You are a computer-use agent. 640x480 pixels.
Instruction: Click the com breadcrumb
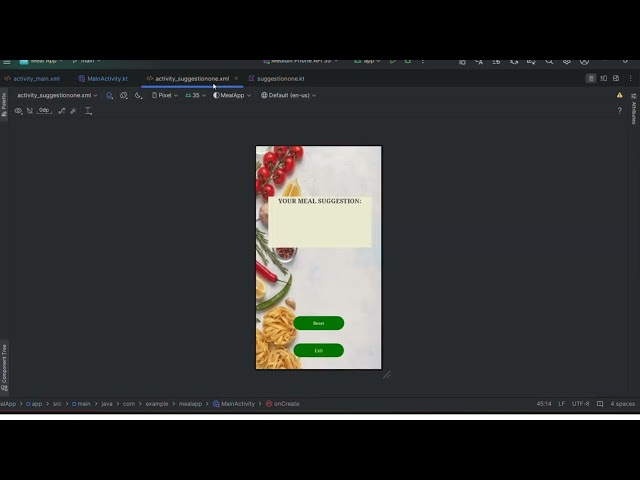click(x=129, y=404)
